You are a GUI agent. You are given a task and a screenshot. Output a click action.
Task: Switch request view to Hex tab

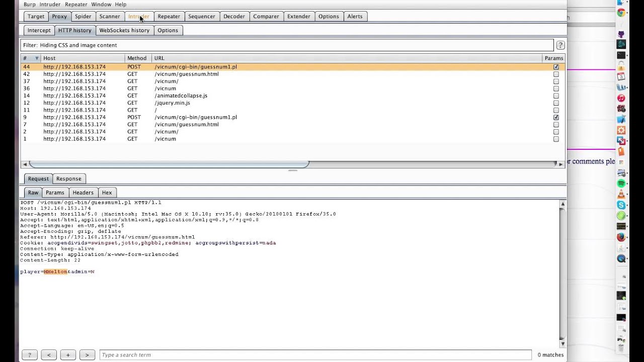[107, 193]
